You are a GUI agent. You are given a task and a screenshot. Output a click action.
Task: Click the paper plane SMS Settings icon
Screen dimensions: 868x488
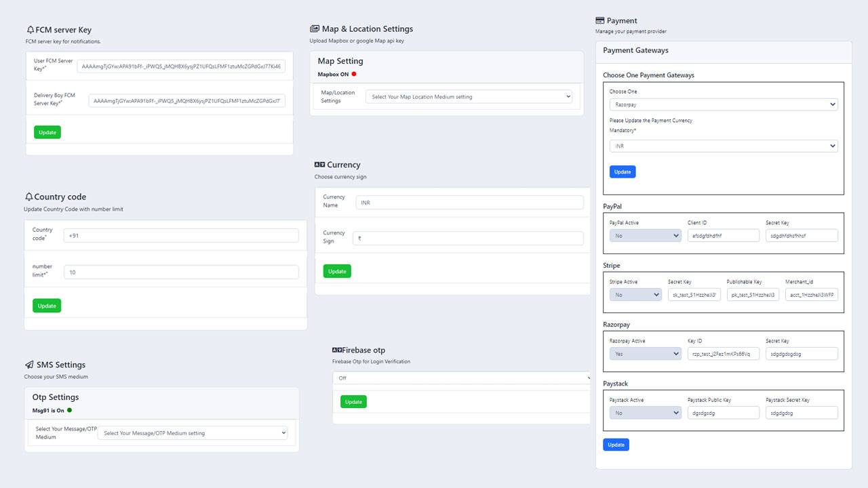[x=29, y=365]
